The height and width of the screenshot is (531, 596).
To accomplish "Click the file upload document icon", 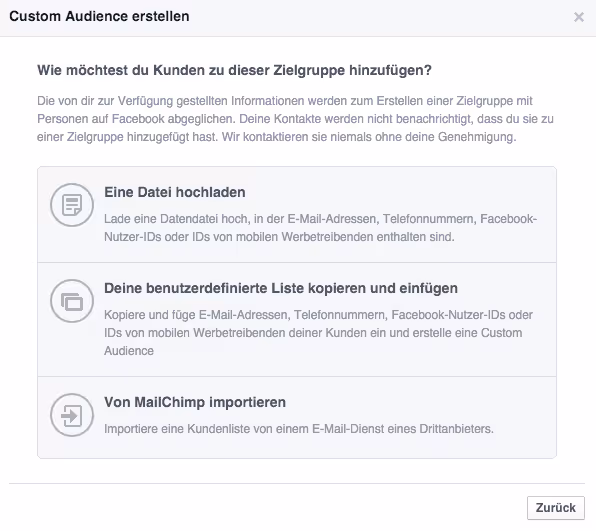I will (72, 205).
